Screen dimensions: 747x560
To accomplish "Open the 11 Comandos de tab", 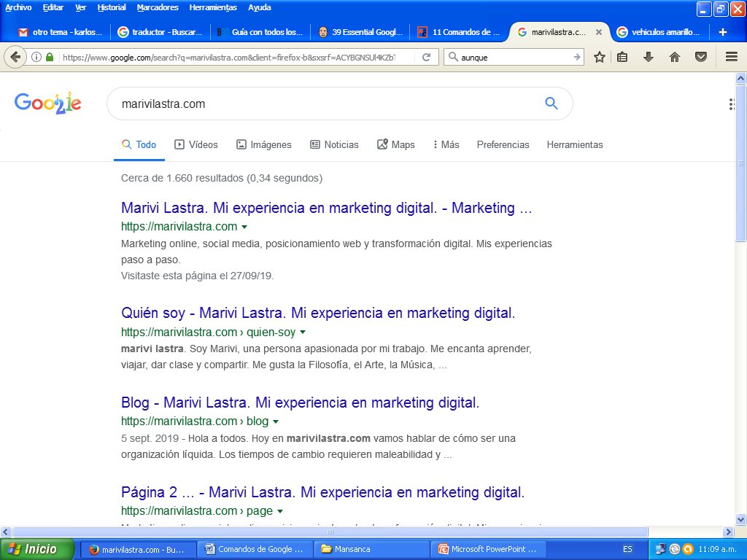I will click(459, 32).
